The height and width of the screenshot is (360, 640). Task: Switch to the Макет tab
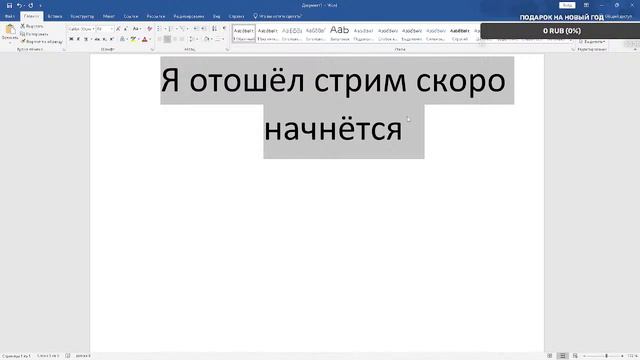point(109,16)
